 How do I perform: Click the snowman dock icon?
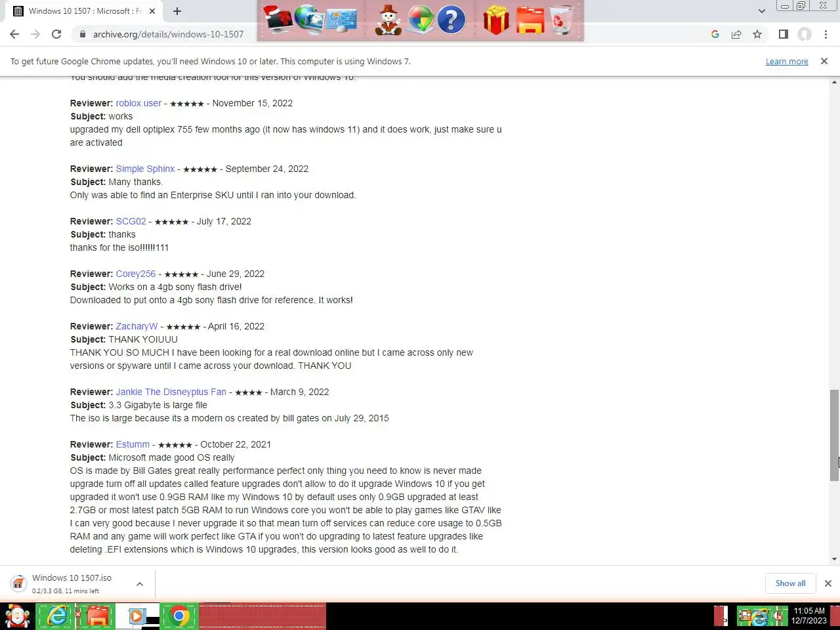[388, 20]
